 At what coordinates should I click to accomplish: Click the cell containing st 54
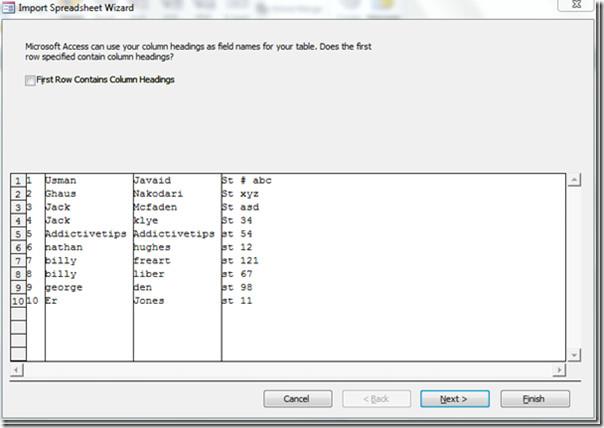(x=393, y=234)
